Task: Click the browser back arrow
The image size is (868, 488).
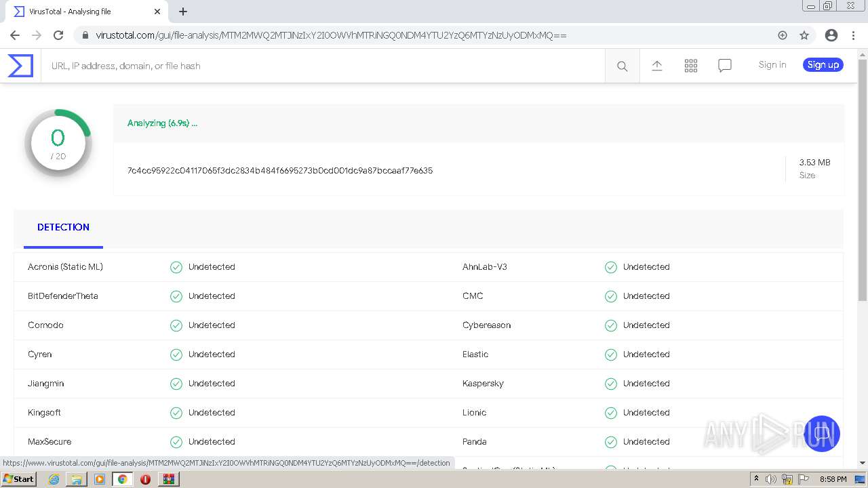Action: (15, 35)
